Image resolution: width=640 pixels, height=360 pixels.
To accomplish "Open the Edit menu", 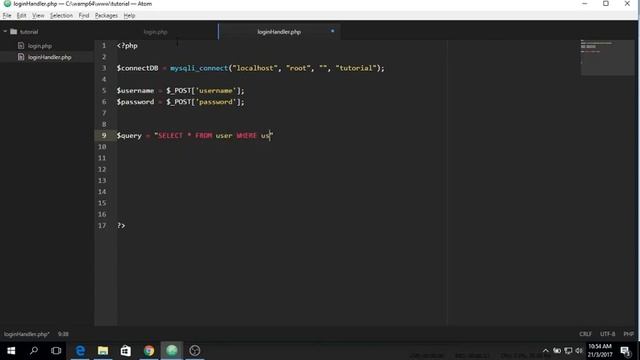I will click(x=21, y=16).
